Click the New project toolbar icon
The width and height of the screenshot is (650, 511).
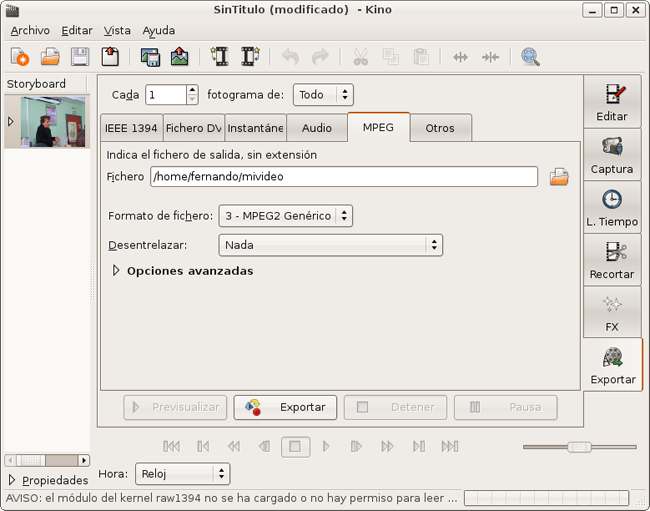tap(20, 57)
